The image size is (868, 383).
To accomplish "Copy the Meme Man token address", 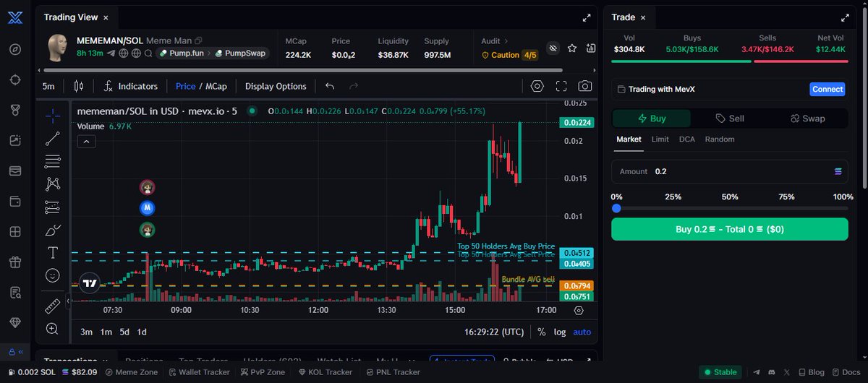I will tap(198, 40).
